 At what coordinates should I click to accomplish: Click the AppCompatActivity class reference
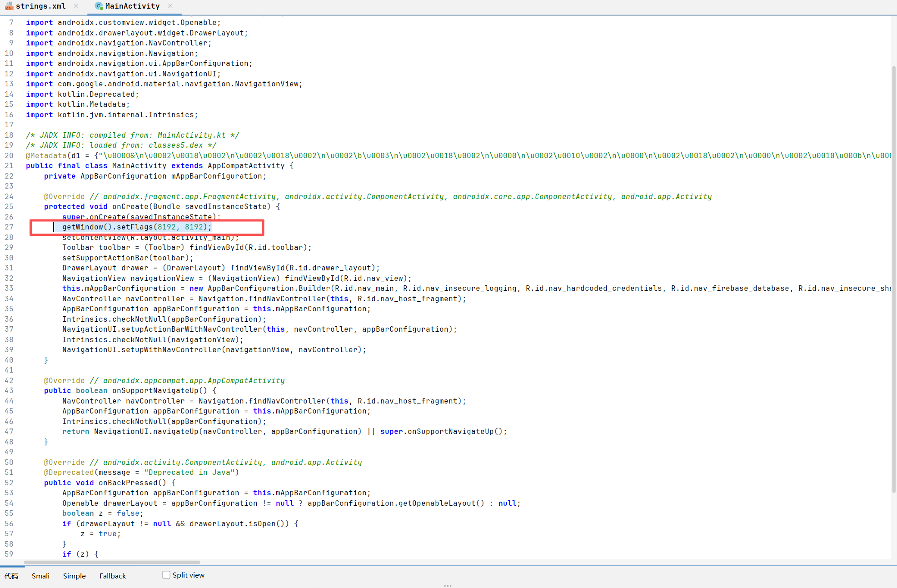[x=246, y=166]
